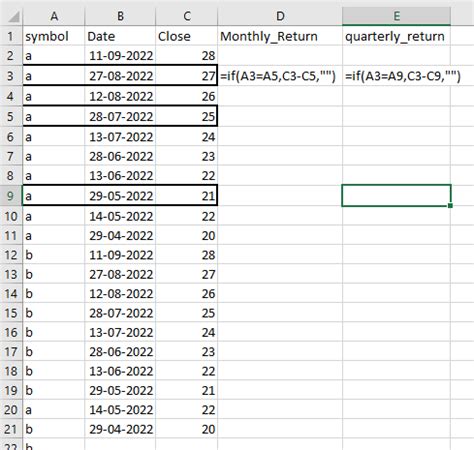This screenshot has height=450, width=474.
Task: Select column A header
Action: 54,16
